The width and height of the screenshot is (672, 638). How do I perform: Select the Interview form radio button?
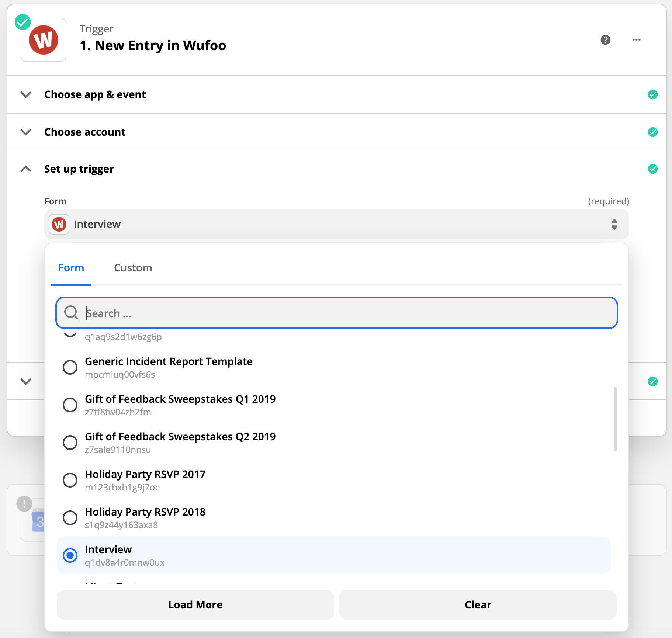tap(70, 555)
